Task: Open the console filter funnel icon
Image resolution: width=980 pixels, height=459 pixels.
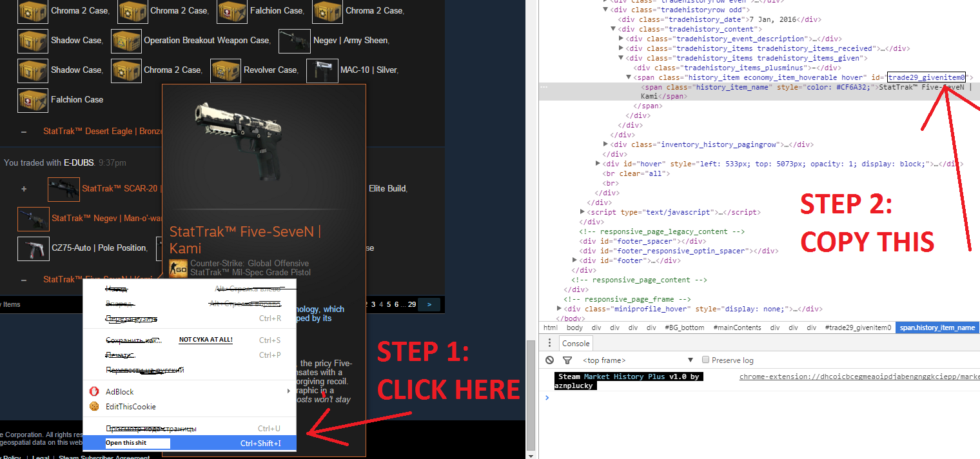Action: pyautogui.click(x=567, y=360)
